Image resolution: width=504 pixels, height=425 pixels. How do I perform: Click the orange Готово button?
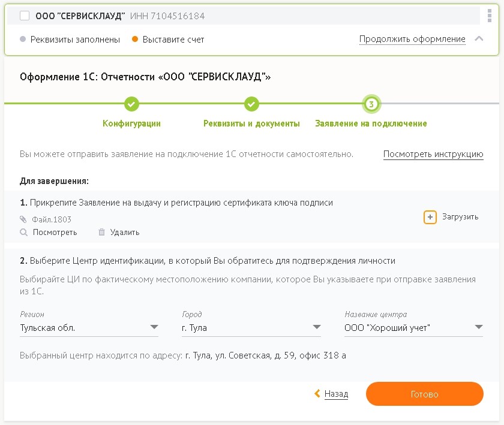pos(425,394)
